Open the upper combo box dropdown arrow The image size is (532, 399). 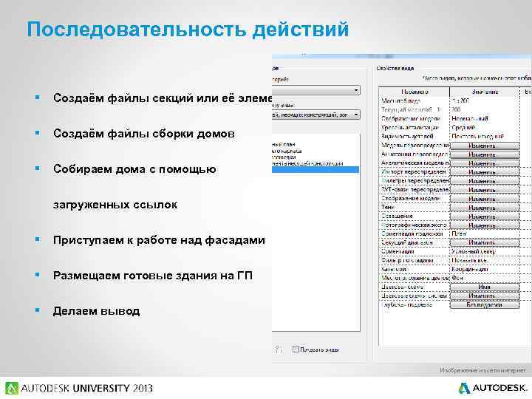tap(356, 90)
